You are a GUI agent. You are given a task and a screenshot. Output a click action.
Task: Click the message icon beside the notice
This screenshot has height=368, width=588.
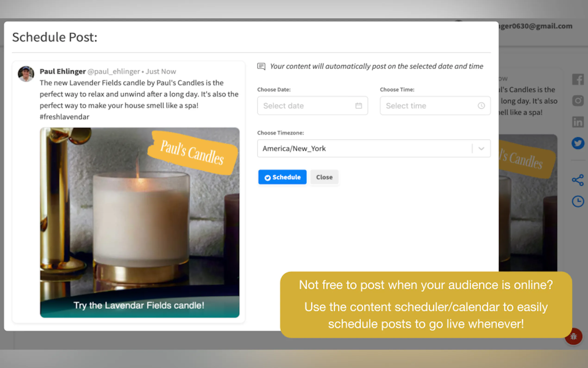(261, 66)
